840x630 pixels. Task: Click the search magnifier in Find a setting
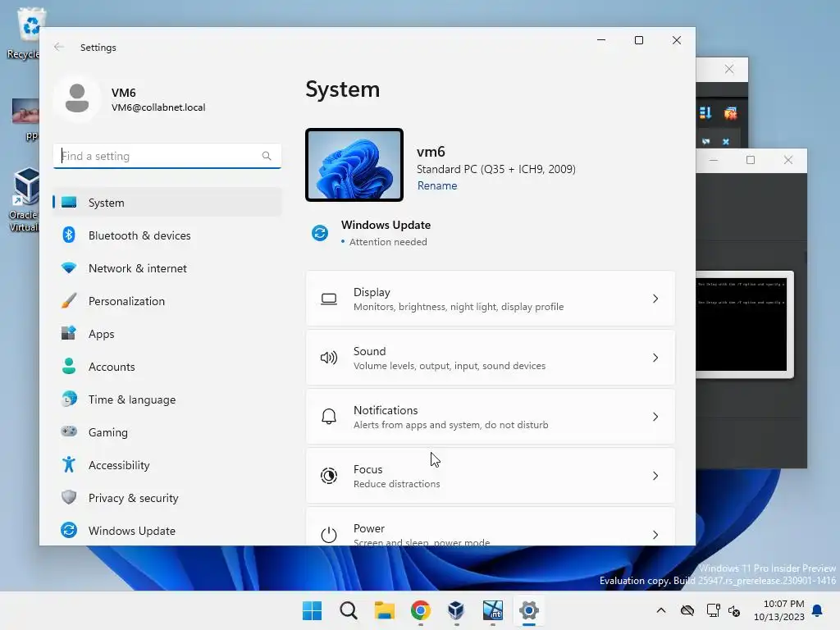pos(267,156)
